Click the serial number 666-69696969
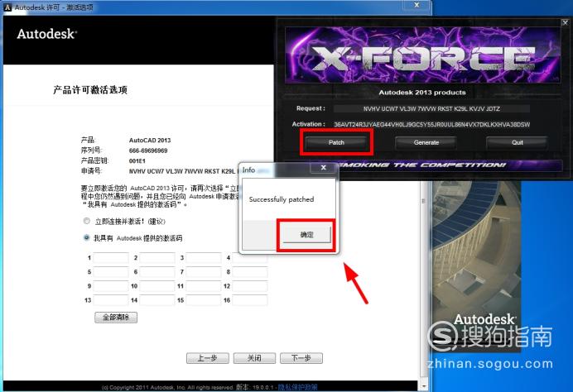Image resolution: width=573 pixels, height=392 pixels. [148, 151]
